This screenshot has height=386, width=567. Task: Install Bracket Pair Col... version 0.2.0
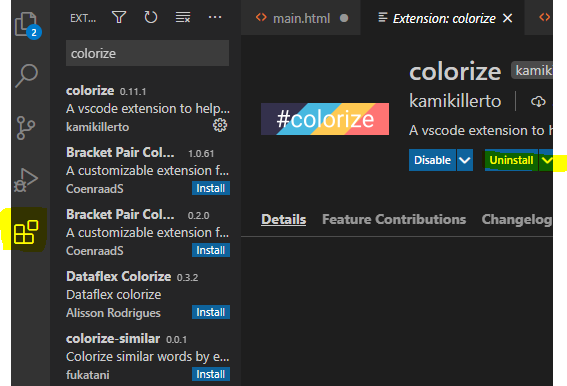click(x=211, y=250)
